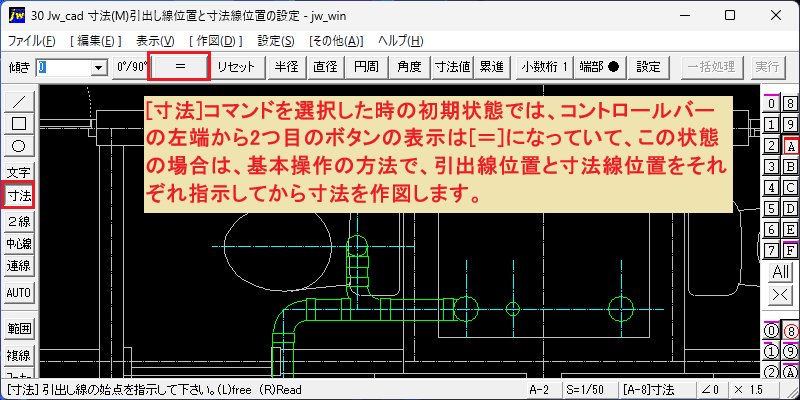Open the 表示(V) menu

click(x=155, y=41)
